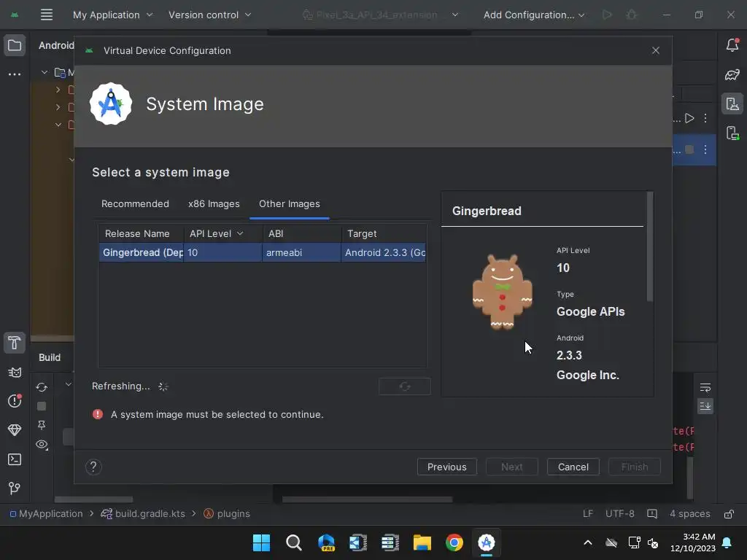Switch to the x86 Images tab

point(214,204)
